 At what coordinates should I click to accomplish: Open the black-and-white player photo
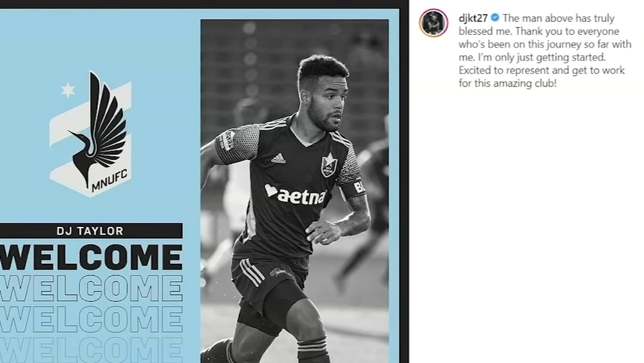click(294, 191)
